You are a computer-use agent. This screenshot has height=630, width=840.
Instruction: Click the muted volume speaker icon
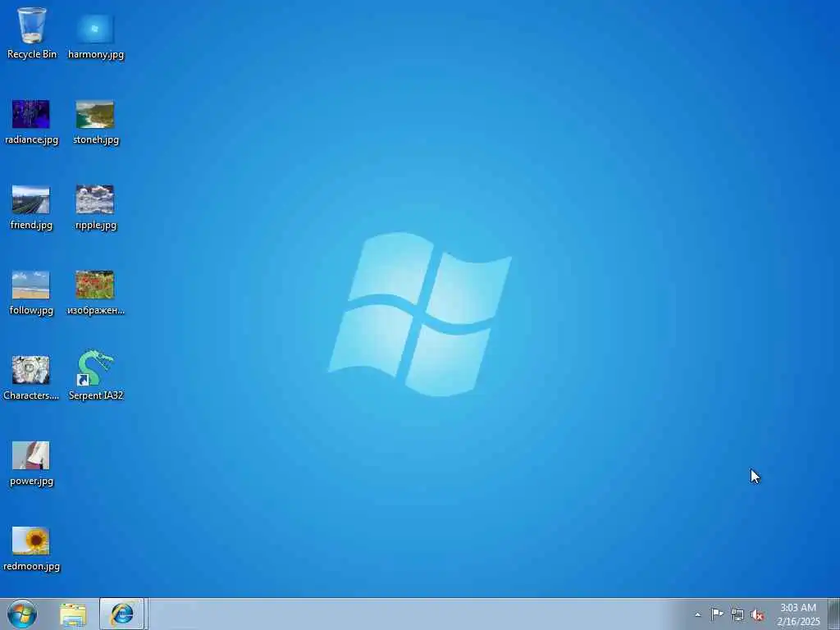(x=757, y=615)
